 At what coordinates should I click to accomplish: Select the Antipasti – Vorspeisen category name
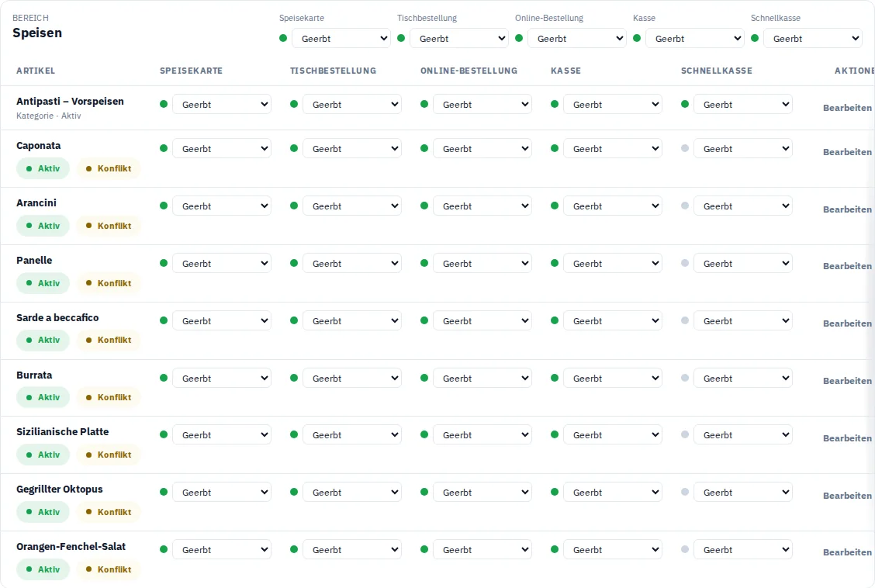coord(70,101)
